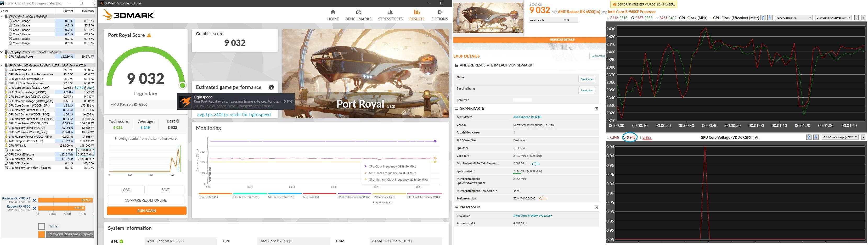This screenshot has width=868, height=245.
Task: Collapse the AMD Radeon RX 6800 sensor group
Action: tap(2, 65)
